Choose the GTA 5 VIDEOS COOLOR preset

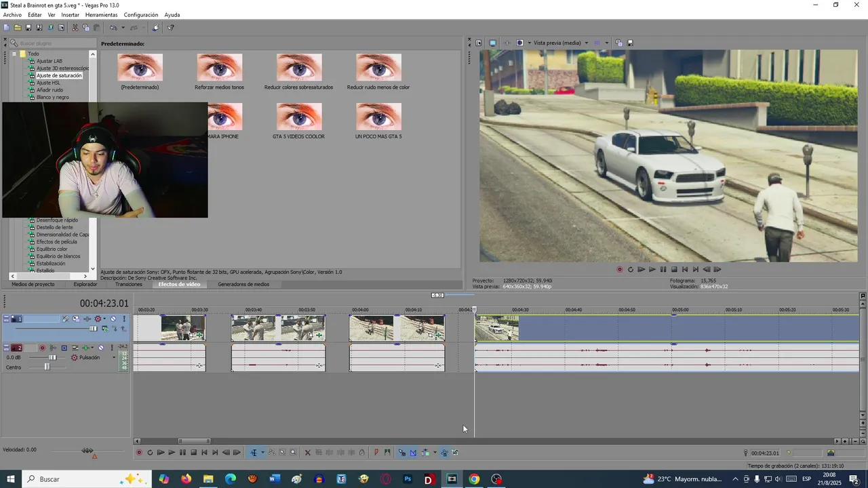(298, 121)
